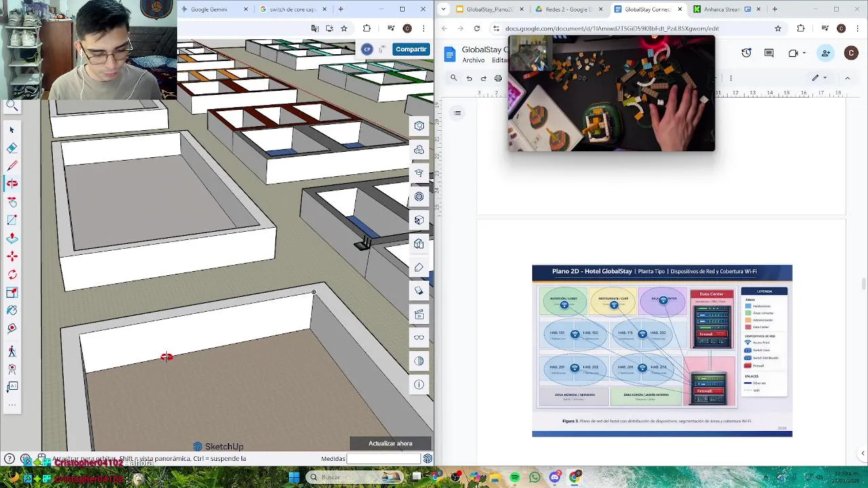Click the Compartir button in SketchUp
Screen dimensions: 868x488
coord(411,49)
